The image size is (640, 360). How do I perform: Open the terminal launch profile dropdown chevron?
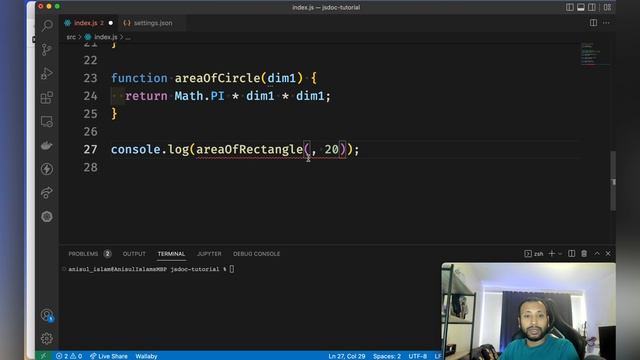(560, 253)
